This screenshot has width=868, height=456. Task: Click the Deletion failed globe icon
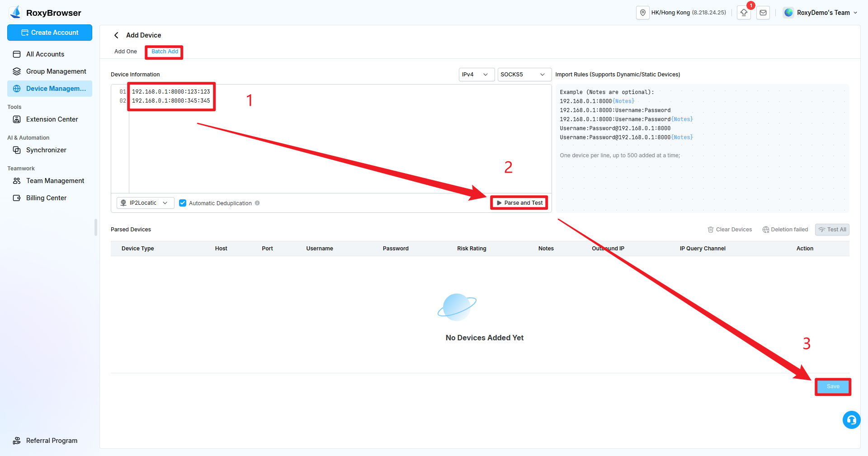pyautogui.click(x=766, y=230)
